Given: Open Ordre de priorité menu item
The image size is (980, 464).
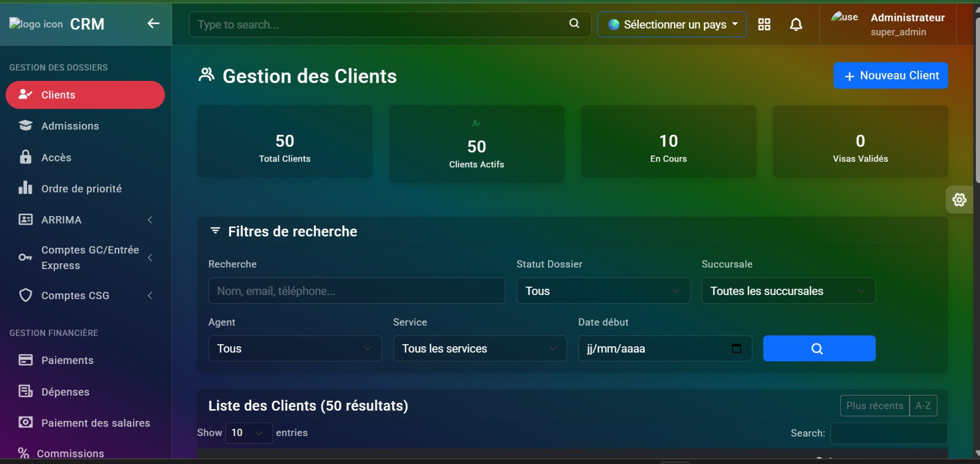Looking at the screenshot, I should tap(81, 189).
